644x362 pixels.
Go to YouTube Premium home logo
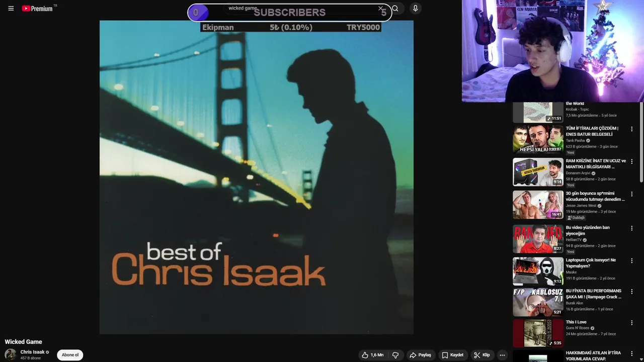(38, 9)
